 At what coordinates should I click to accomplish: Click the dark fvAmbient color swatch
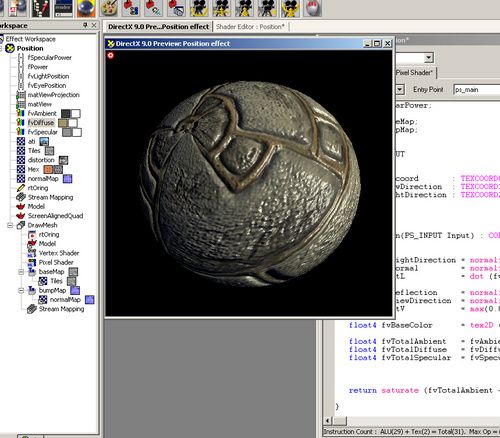point(66,114)
